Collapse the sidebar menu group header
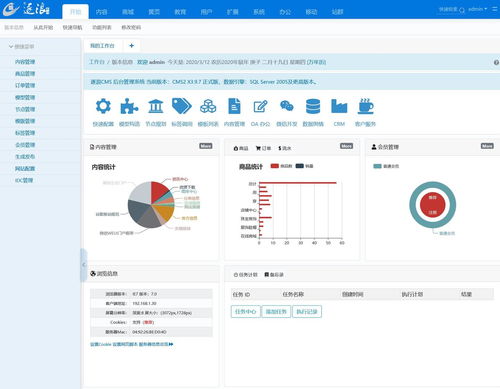 click(x=22, y=46)
